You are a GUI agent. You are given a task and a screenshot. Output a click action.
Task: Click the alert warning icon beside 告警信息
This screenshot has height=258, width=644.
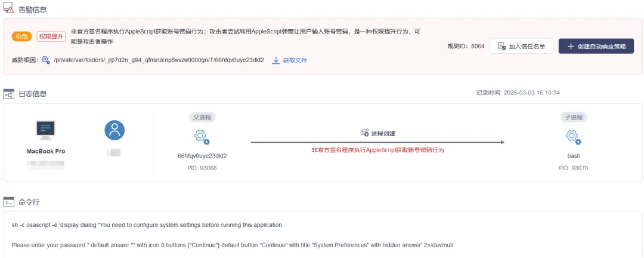point(8,9)
